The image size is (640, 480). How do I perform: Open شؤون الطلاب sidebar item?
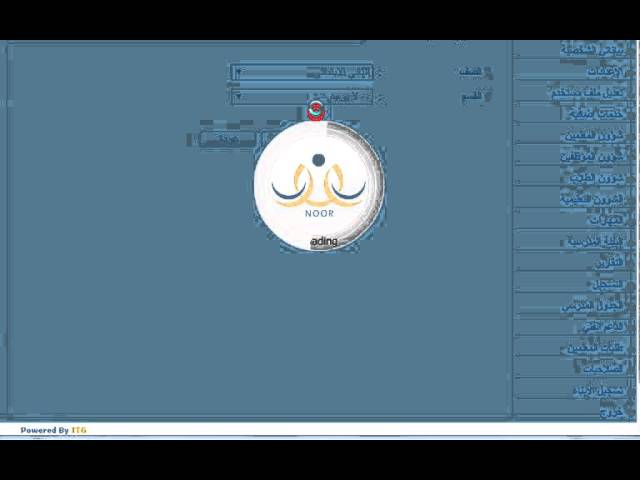[x=597, y=178]
